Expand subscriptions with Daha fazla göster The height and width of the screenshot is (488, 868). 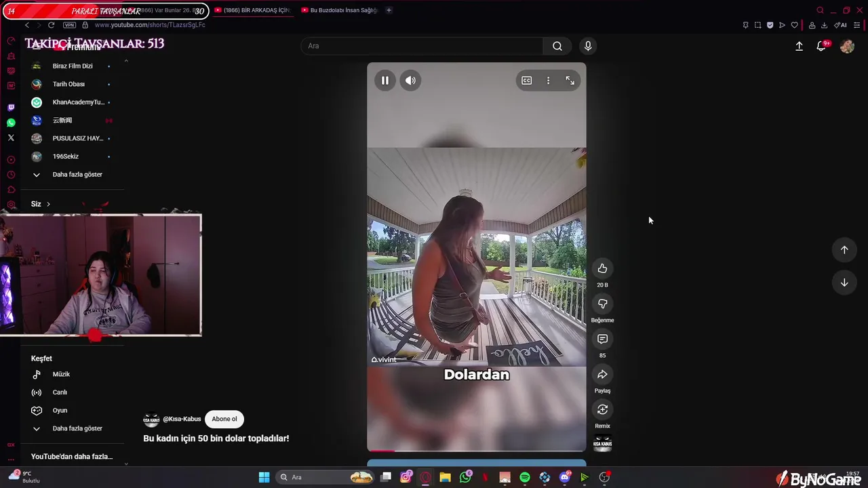click(77, 175)
